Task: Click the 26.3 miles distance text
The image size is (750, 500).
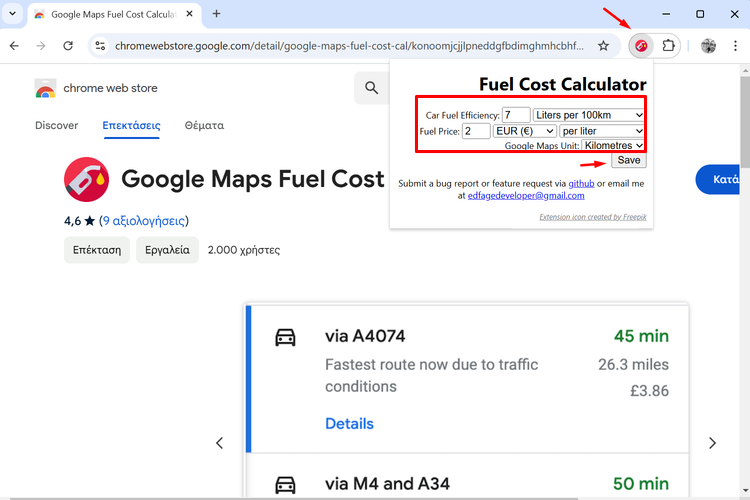Action: (x=633, y=365)
